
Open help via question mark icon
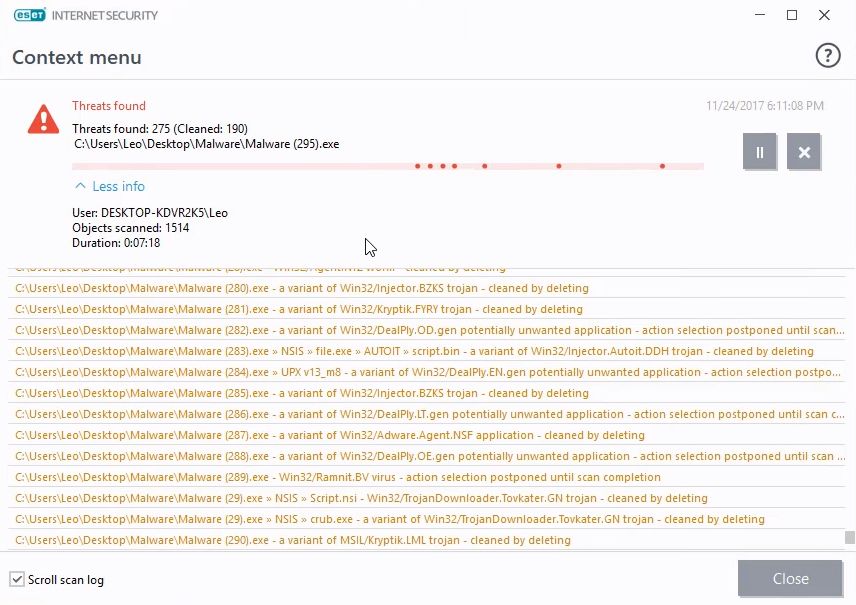(x=828, y=56)
